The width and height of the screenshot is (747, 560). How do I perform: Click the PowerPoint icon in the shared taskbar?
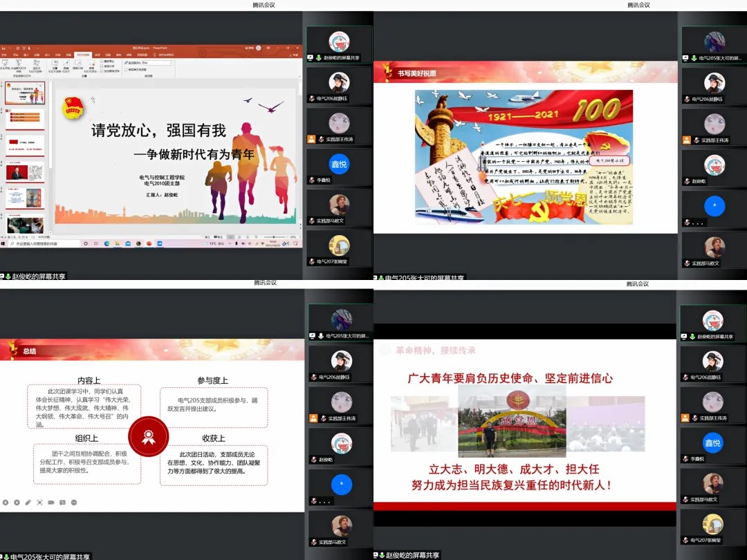click(149, 244)
